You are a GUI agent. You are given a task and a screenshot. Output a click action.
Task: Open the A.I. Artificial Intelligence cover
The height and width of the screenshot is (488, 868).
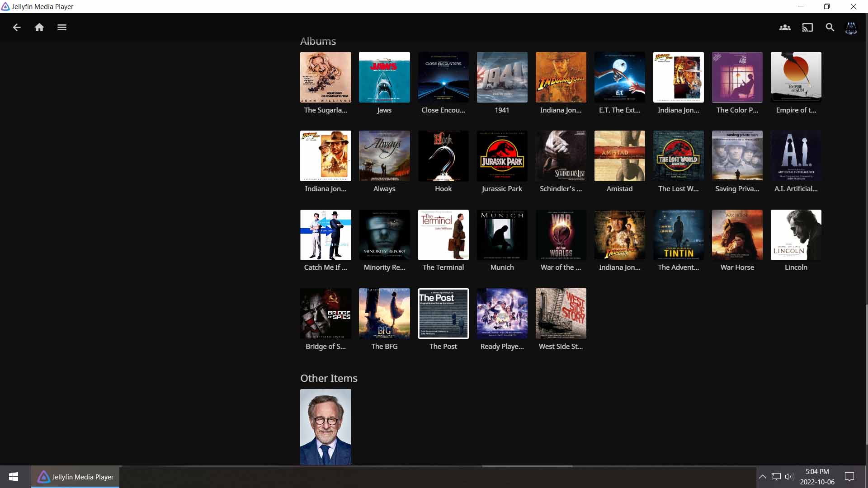click(x=796, y=156)
